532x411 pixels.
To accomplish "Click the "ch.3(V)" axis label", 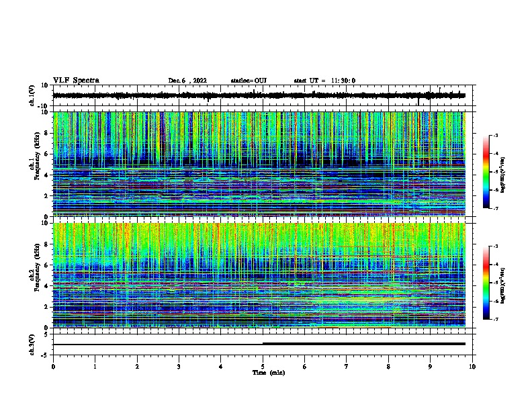I will pyautogui.click(x=32, y=345).
